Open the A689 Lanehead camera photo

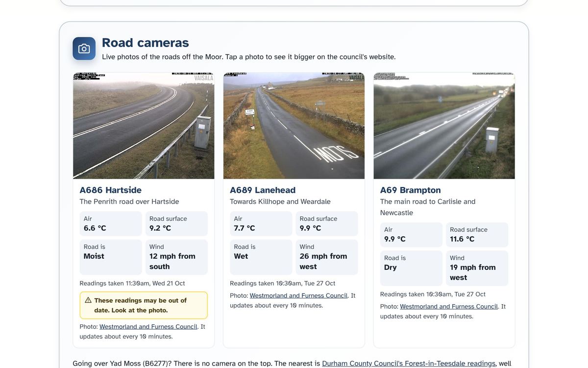tap(294, 126)
